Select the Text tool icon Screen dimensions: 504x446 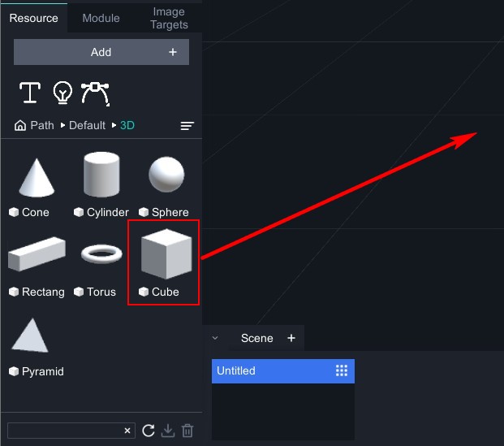(30, 93)
